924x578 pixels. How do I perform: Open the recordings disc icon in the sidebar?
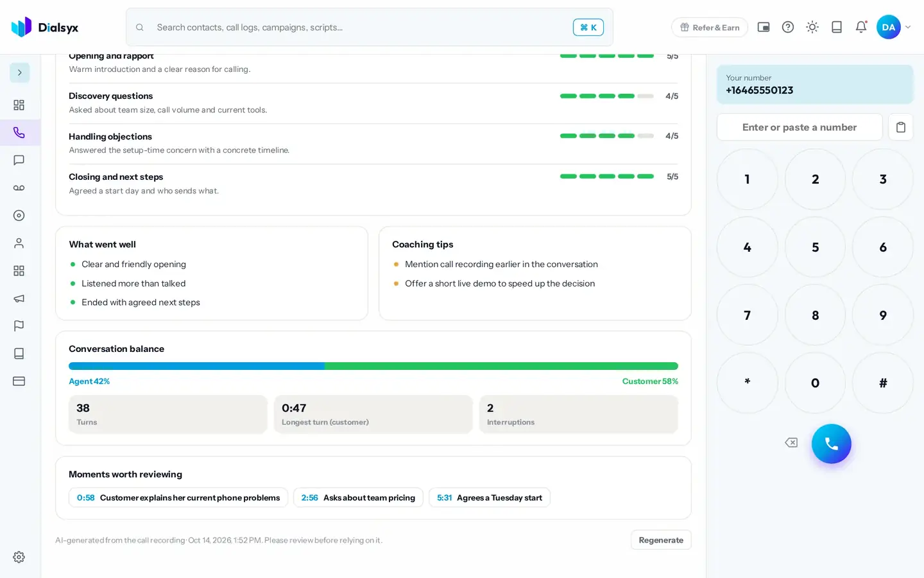pyautogui.click(x=19, y=215)
